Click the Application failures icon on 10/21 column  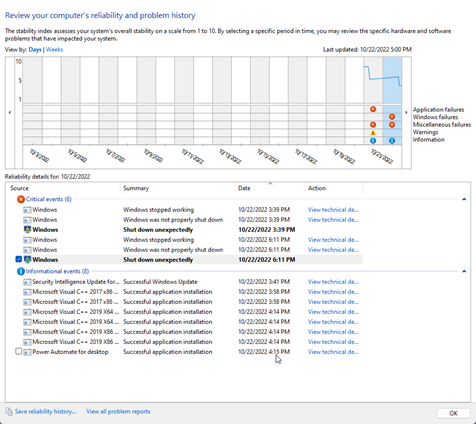373,109
